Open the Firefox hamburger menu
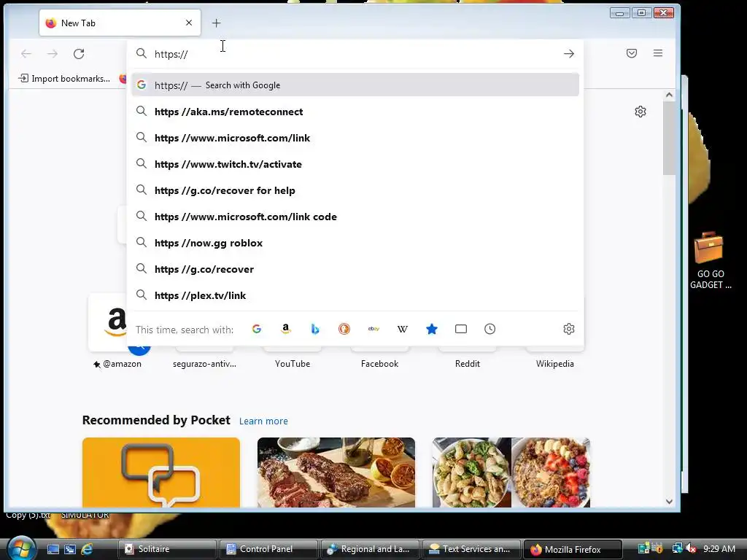The image size is (747, 560). 658,53
